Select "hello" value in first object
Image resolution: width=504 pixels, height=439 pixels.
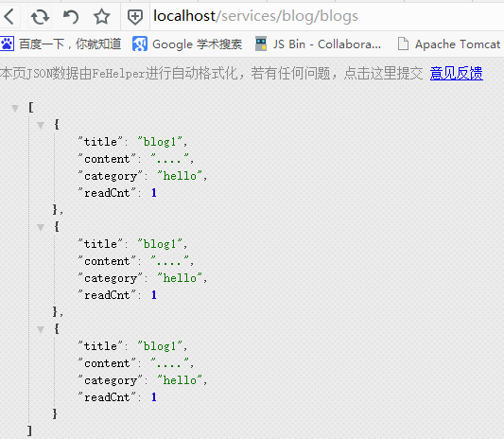click(x=180, y=176)
